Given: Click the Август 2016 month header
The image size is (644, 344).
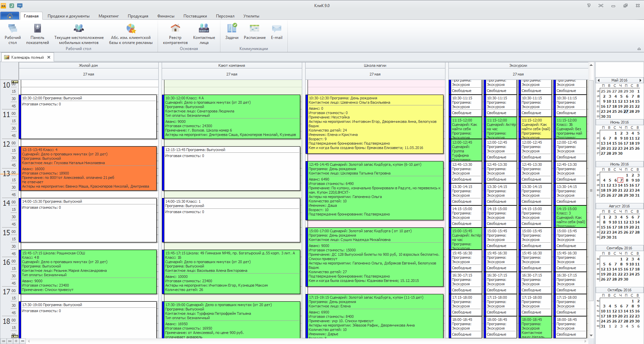Looking at the screenshot, I should (619, 206).
